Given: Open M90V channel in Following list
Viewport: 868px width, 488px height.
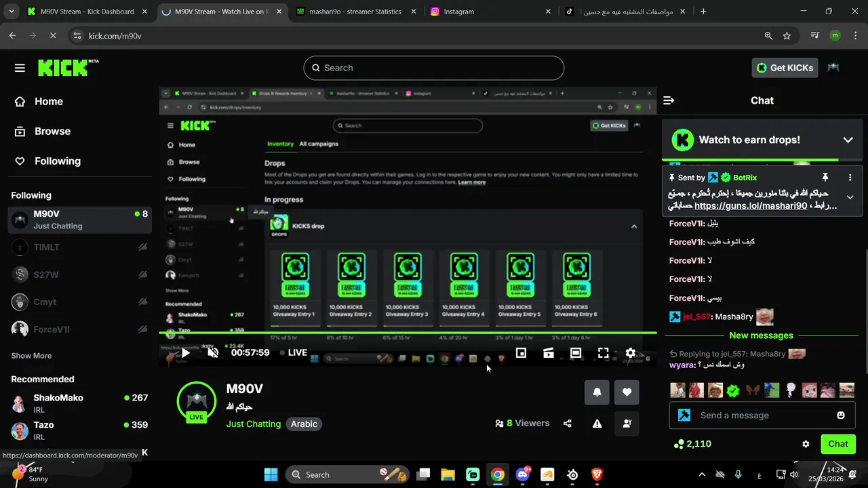Looking at the screenshot, I should [x=80, y=220].
